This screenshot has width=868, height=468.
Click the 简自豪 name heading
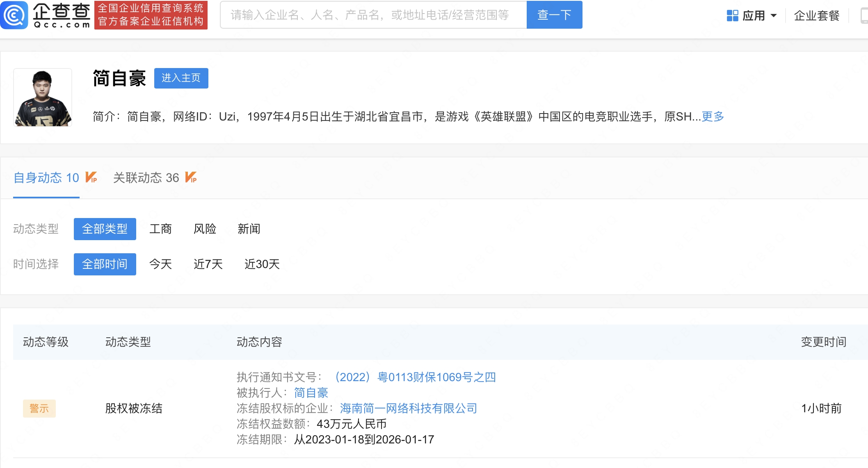click(x=119, y=78)
